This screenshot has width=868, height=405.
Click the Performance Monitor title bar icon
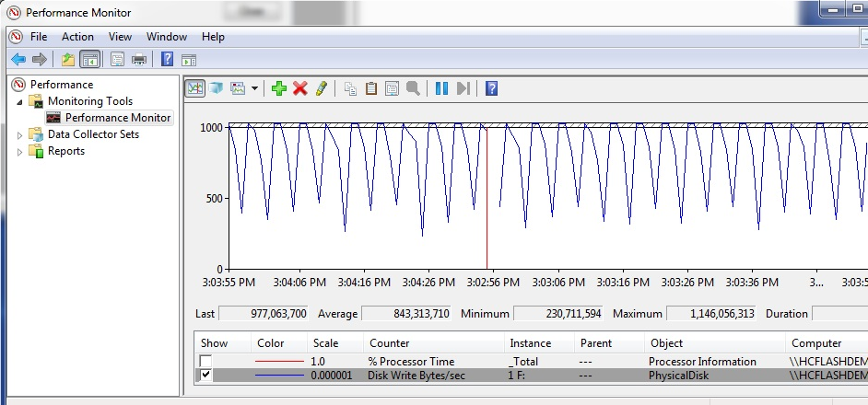click(x=14, y=12)
